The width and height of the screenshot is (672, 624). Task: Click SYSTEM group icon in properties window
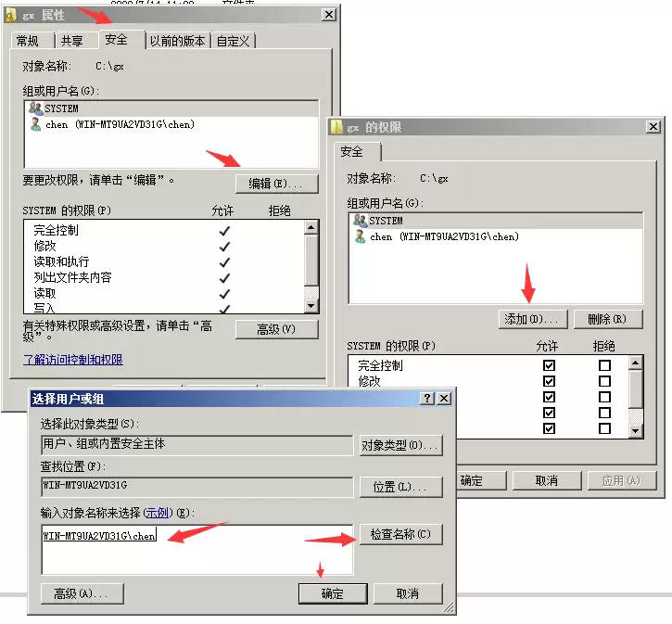pos(35,108)
